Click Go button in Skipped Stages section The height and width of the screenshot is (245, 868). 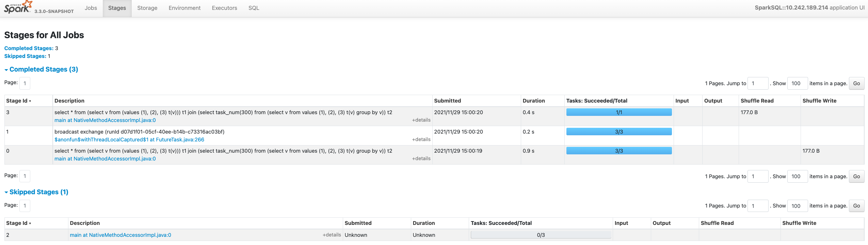point(856,206)
